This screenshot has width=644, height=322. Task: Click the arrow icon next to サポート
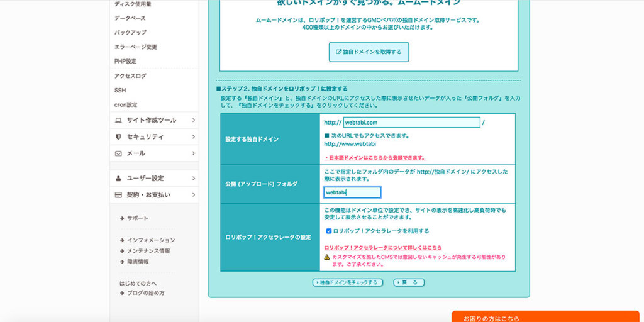tap(121, 218)
